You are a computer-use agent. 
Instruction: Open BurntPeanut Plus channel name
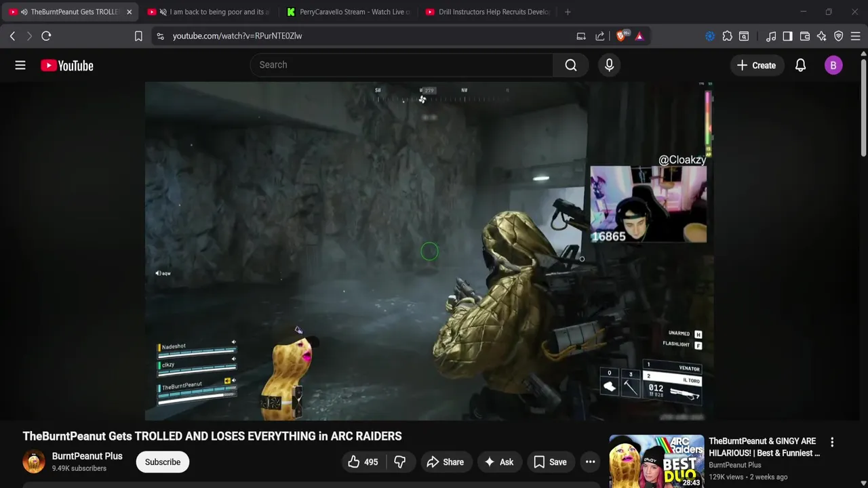(87, 456)
